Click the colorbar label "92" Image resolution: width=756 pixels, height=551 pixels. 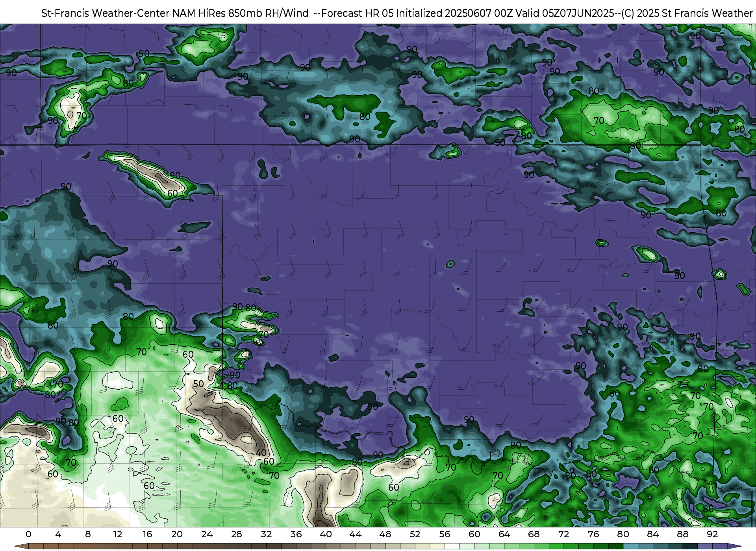(712, 534)
